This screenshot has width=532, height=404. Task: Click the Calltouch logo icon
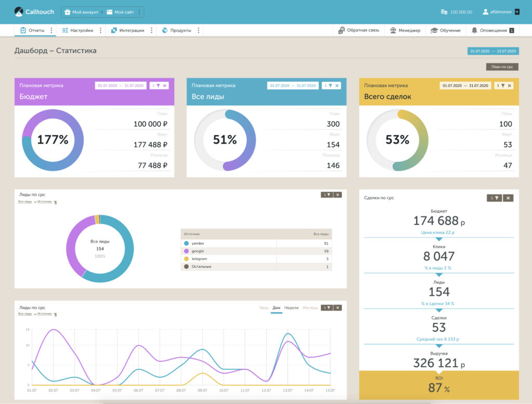pos(19,11)
